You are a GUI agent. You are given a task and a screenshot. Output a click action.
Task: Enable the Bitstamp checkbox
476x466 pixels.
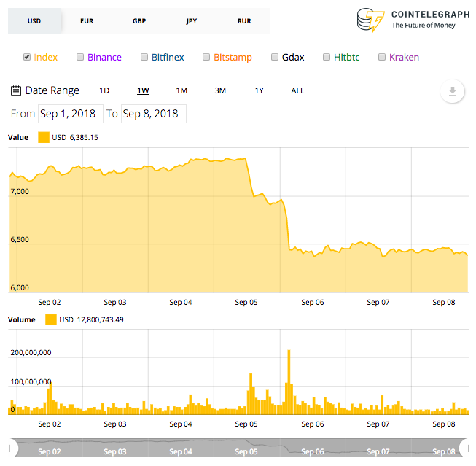click(206, 57)
